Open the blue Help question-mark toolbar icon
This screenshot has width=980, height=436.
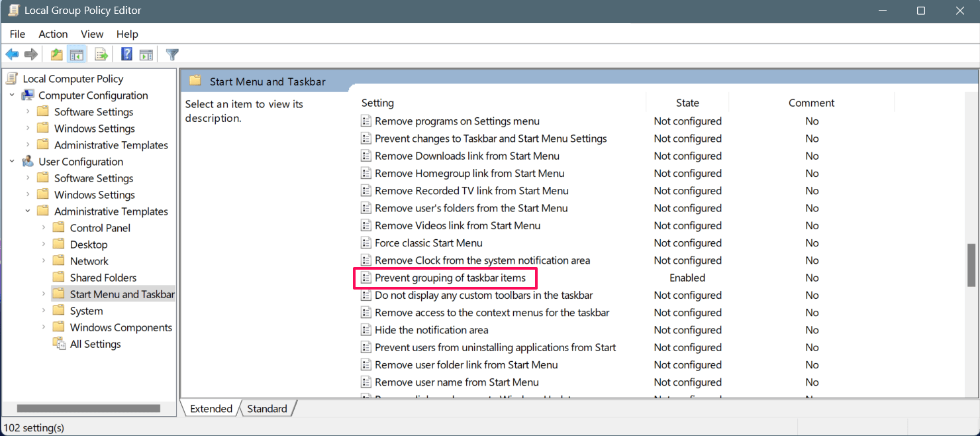(x=127, y=54)
